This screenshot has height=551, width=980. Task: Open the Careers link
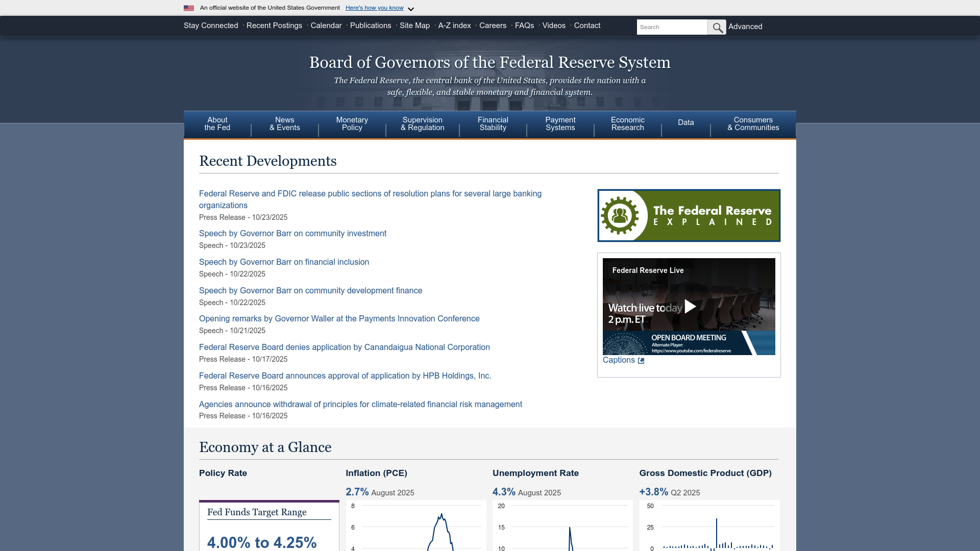(493, 26)
